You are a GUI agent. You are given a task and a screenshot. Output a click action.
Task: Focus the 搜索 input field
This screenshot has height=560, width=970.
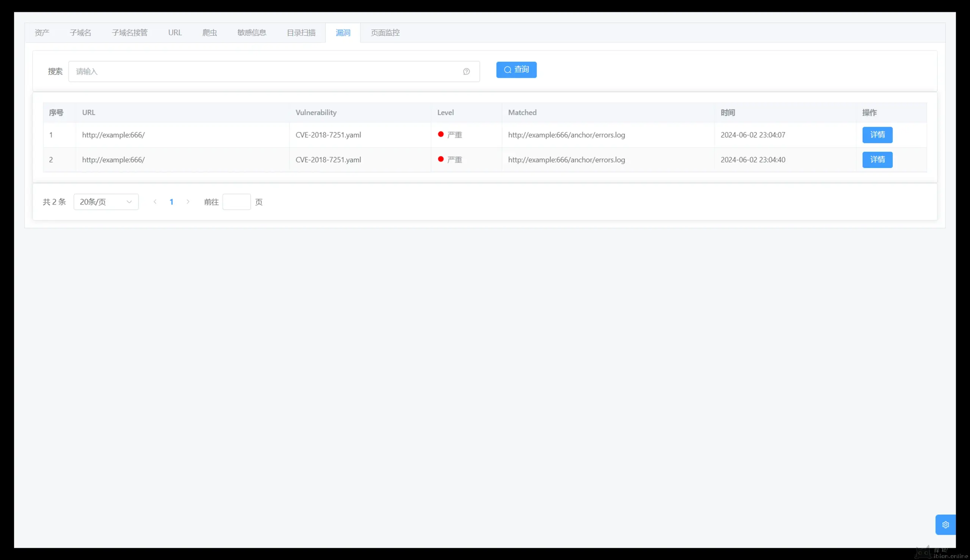pos(266,72)
